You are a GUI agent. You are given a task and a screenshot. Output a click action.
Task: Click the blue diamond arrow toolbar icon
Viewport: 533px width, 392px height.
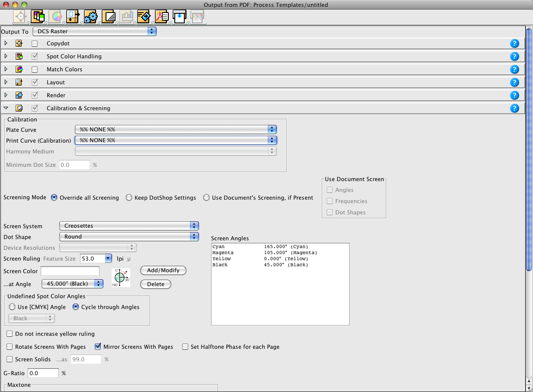(x=144, y=17)
